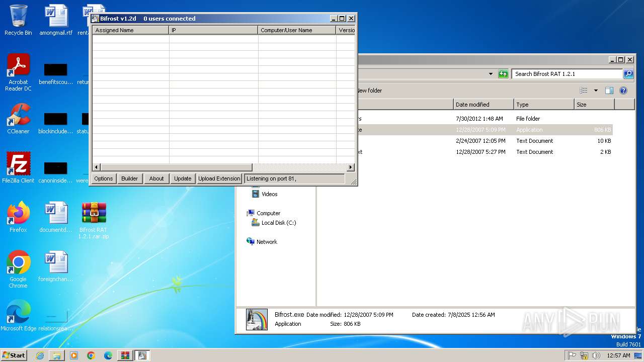Select the relationsre... desktop file
This screenshot has height=362, width=644.
tap(56, 321)
